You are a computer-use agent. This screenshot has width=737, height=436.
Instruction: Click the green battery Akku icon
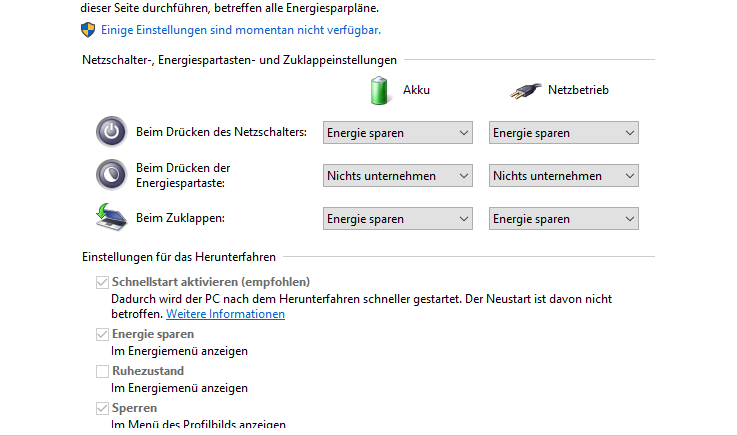379,89
